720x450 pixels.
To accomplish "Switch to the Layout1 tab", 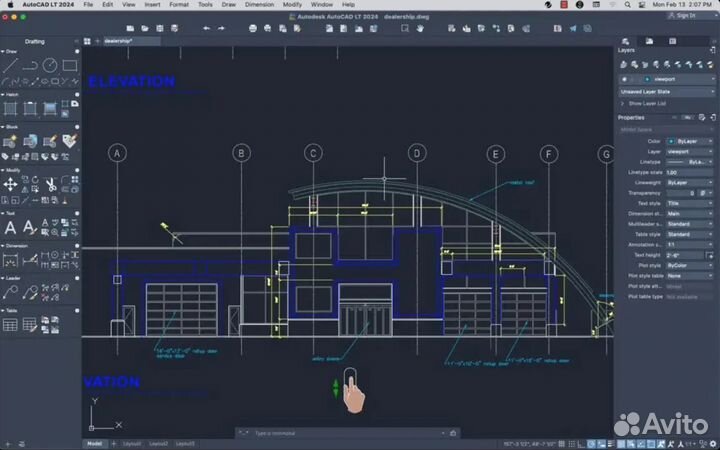I will point(132,444).
